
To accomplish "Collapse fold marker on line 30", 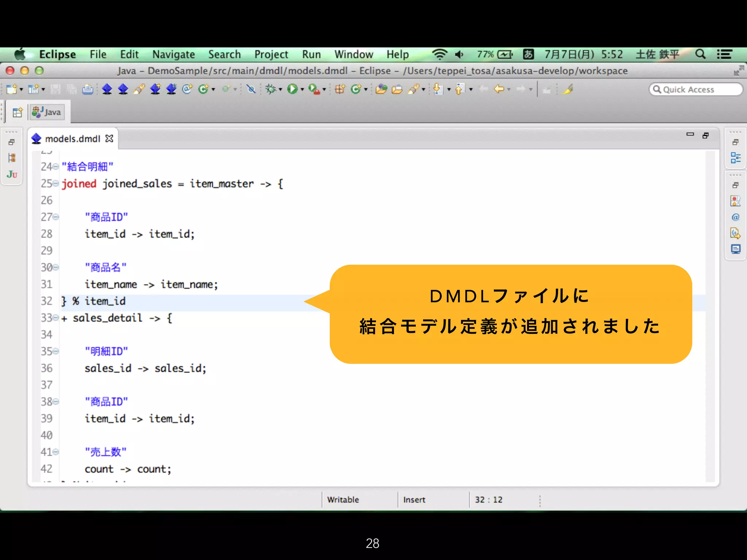I will pyautogui.click(x=55, y=268).
